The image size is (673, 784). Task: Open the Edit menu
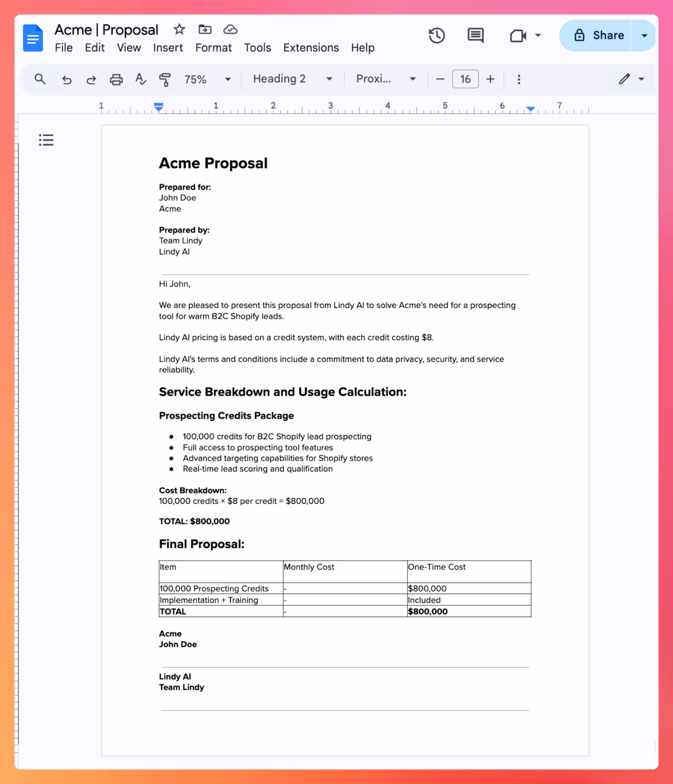point(95,48)
